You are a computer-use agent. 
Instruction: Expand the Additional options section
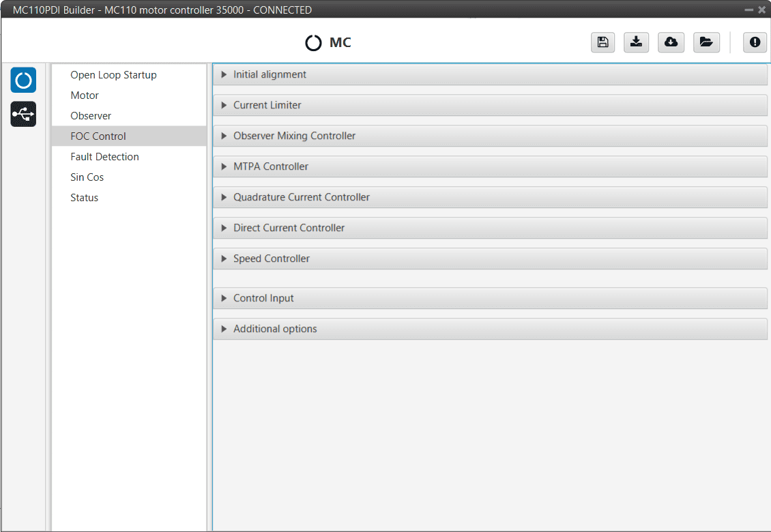491,329
